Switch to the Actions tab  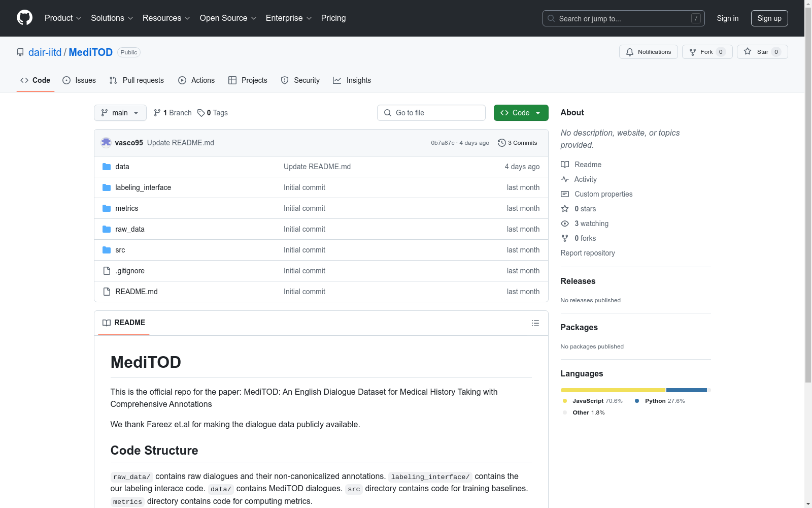tap(196, 80)
